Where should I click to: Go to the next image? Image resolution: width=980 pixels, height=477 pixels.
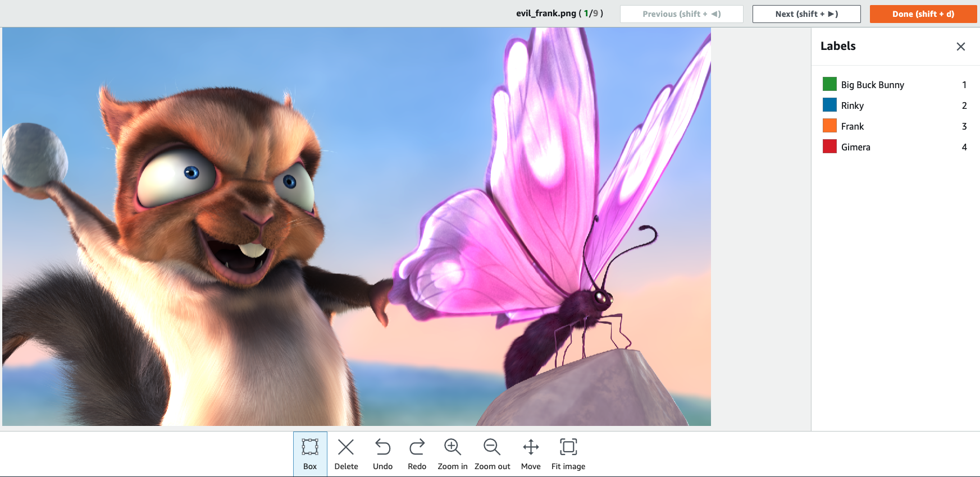(x=806, y=14)
